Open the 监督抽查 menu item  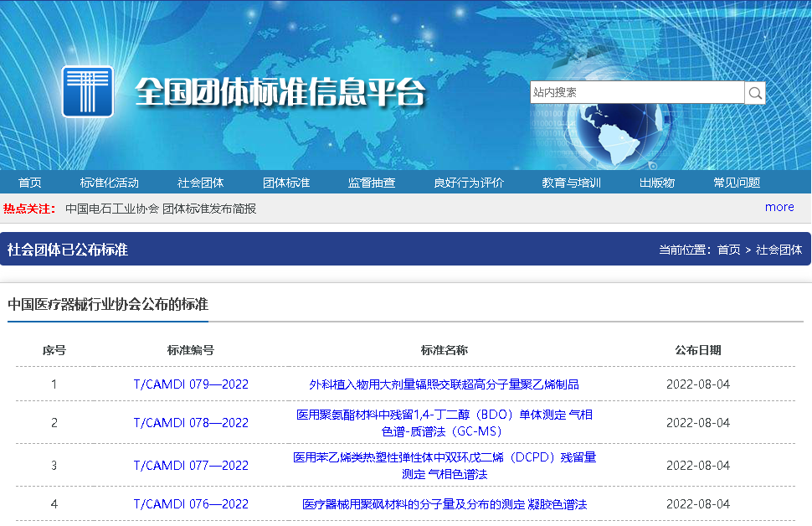(372, 182)
